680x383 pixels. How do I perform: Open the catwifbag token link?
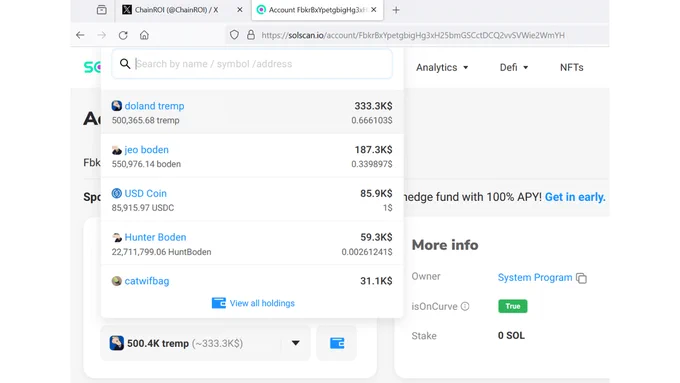(147, 281)
